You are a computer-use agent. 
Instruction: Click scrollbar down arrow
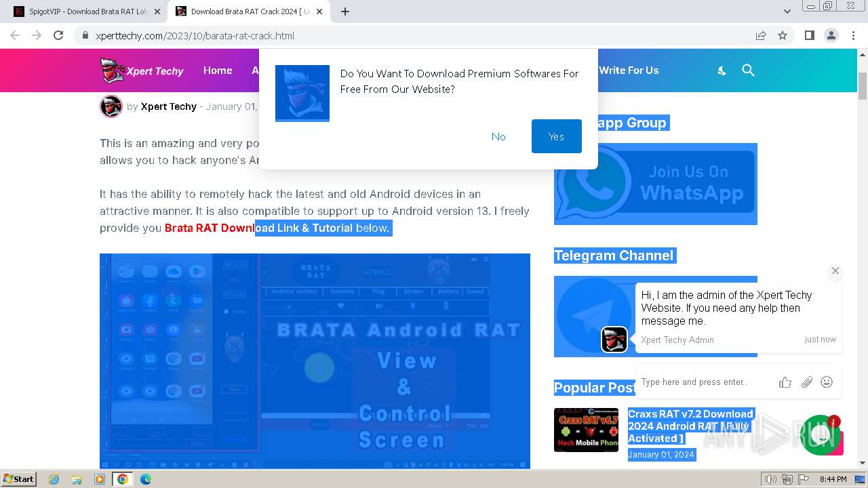pos(863,464)
